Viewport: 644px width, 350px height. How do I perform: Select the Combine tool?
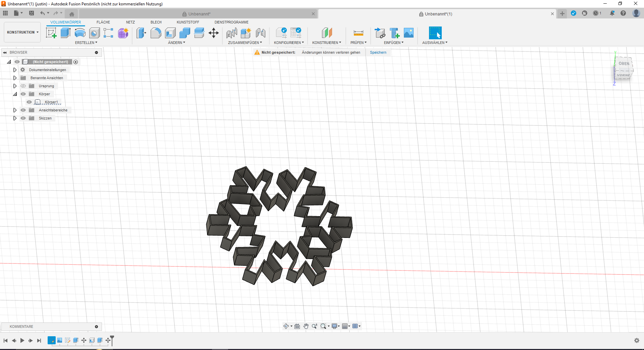pos(184,33)
